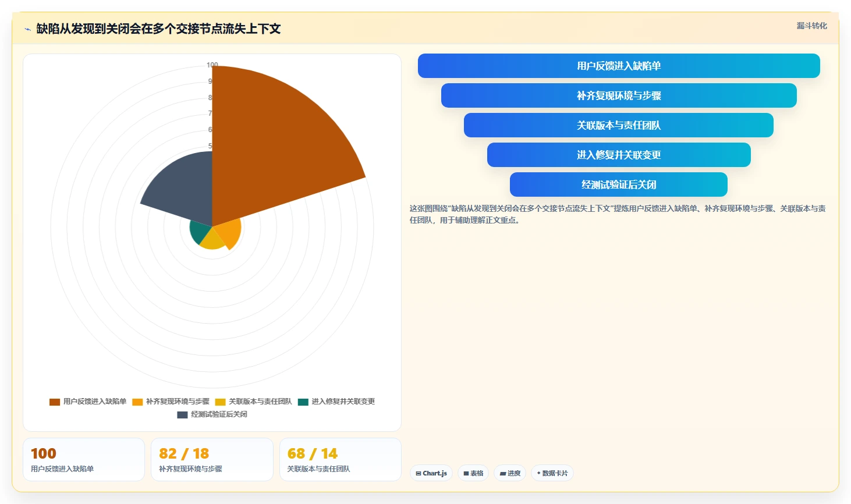Click the title 缺陷从发现到关闭会在多个交接节点流失上下文

coord(158,29)
